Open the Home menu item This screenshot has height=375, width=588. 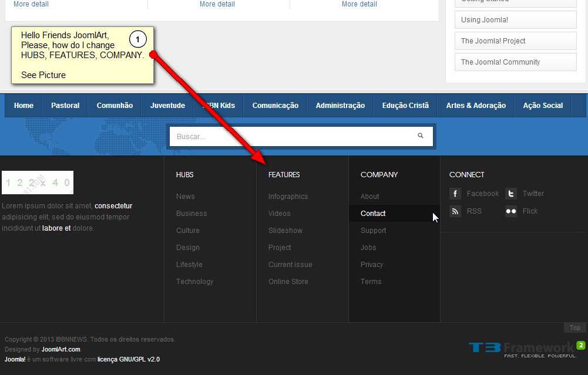[23, 106]
